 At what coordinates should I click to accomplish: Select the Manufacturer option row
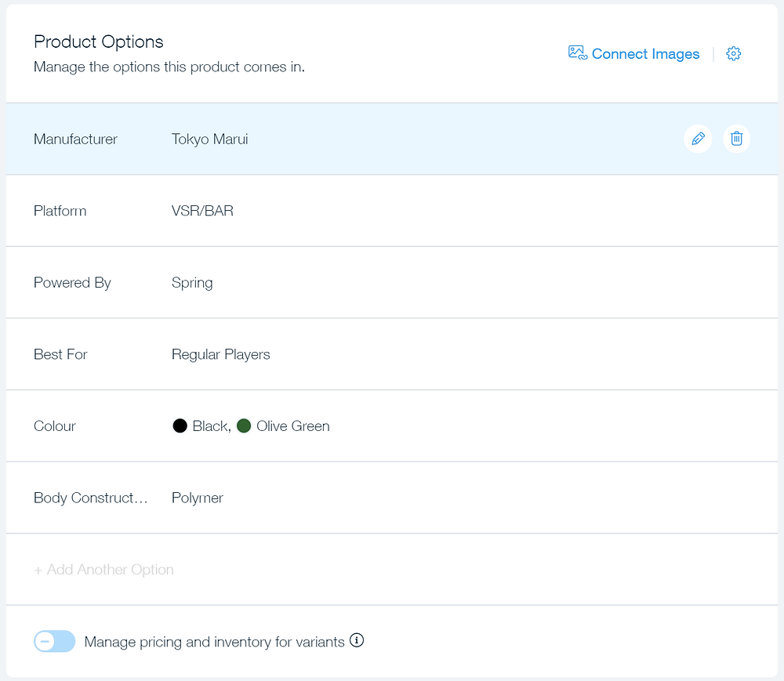[x=392, y=139]
